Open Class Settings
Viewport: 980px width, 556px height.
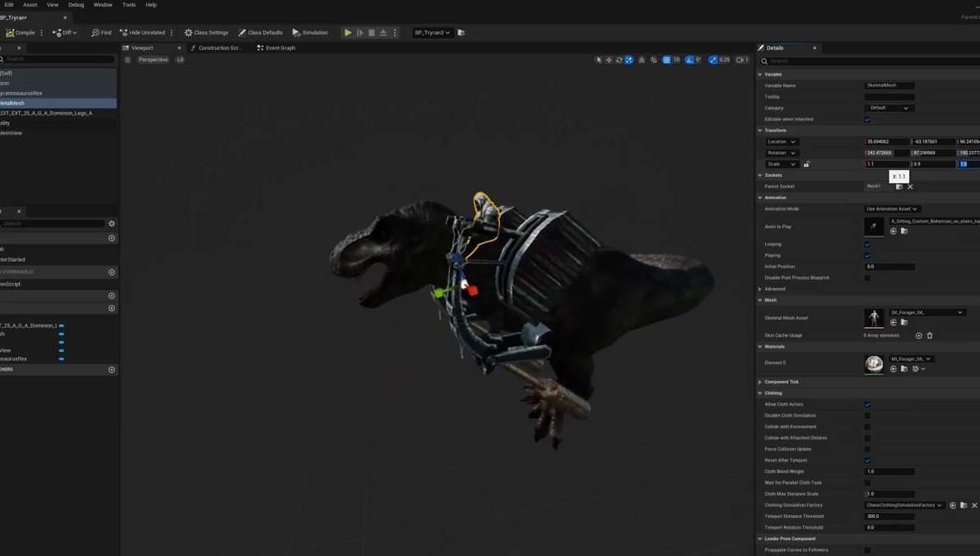[x=206, y=32]
